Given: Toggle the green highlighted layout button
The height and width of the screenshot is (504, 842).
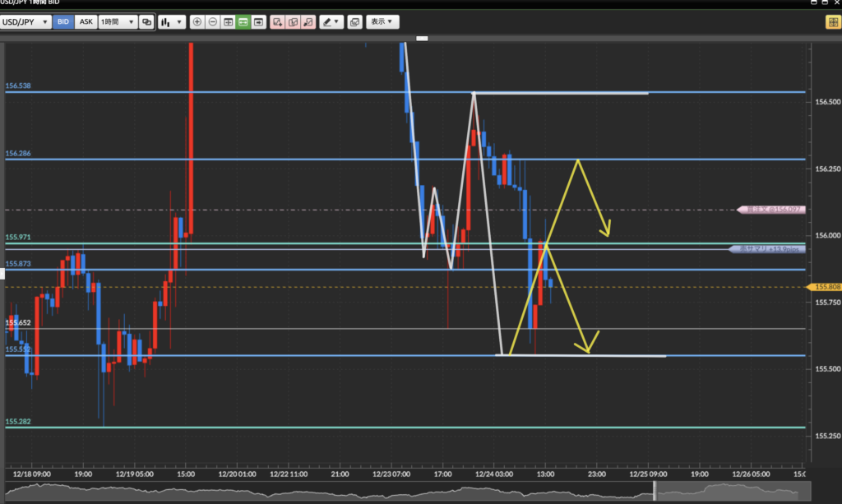Looking at the screenshot, I should (243, 22).
